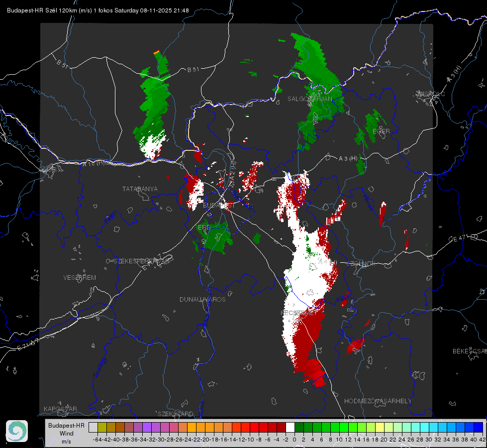Click the DUNAÚJVÁROS city label
This screenshot has width=487, height=448.
click(202, 299)
